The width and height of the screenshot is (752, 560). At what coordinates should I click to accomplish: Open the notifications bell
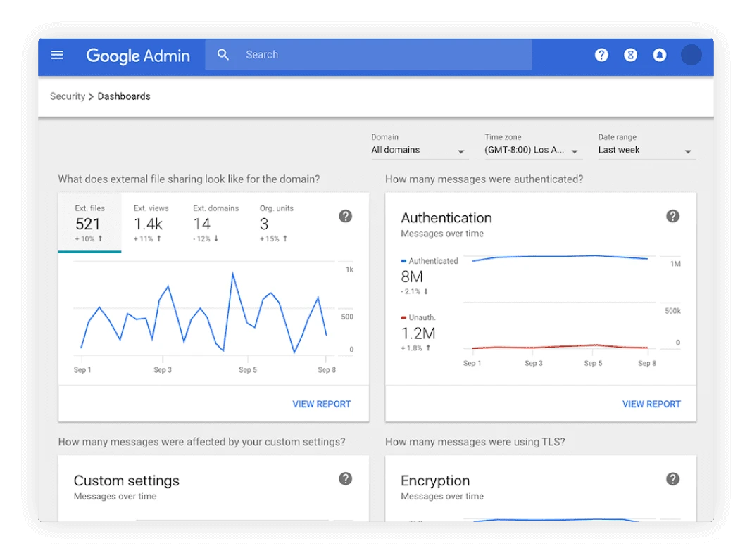(x=660, y=55)
